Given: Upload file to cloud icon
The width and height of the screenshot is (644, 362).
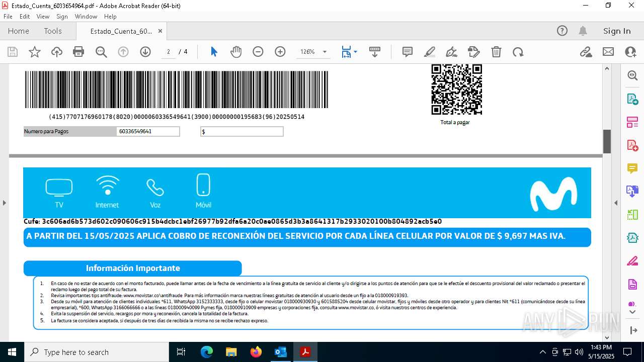Looking at the screenshot, I should tap(56, 52).
